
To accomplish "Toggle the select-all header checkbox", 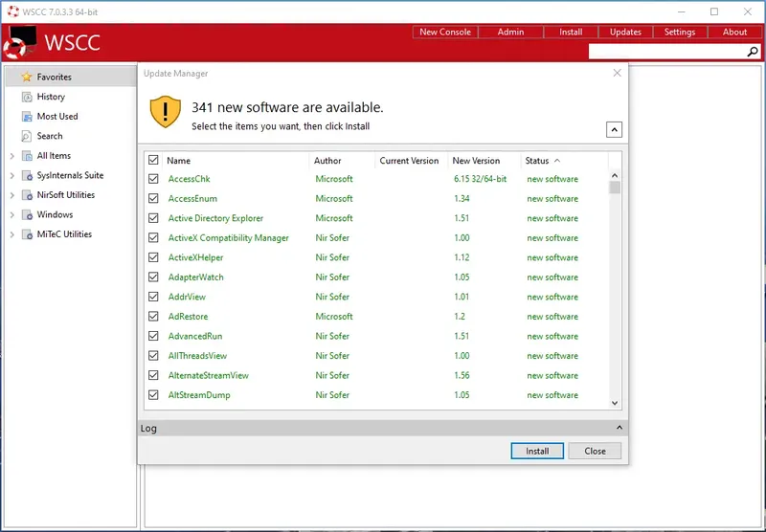I will 153,160.
